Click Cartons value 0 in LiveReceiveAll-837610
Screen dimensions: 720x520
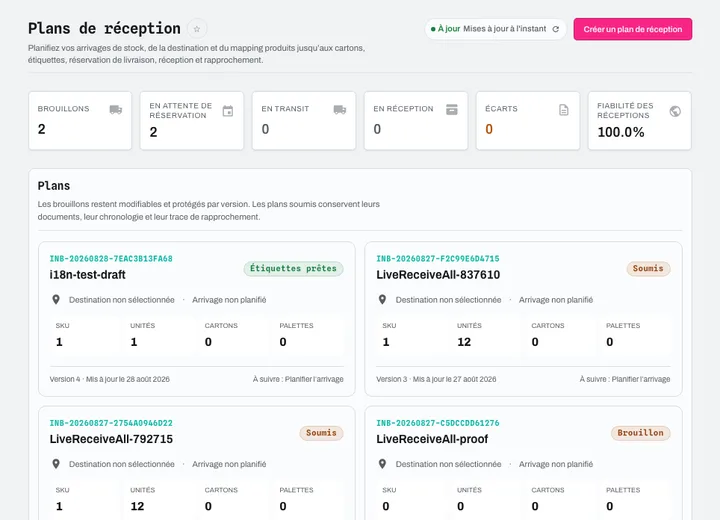(x=535, y=342)
